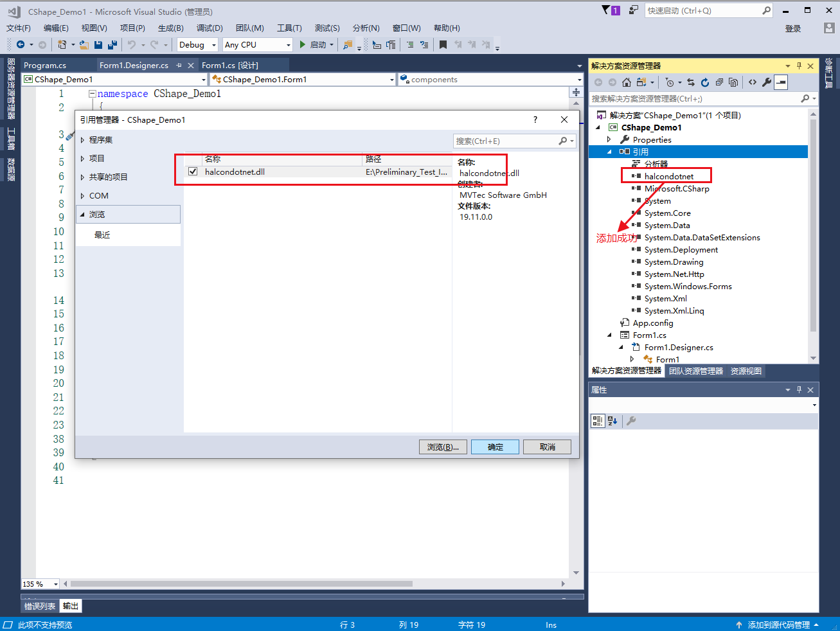Click the find in files toolbar icon
The width and height of the screenshot is (840, 631).
coord(347,45)
